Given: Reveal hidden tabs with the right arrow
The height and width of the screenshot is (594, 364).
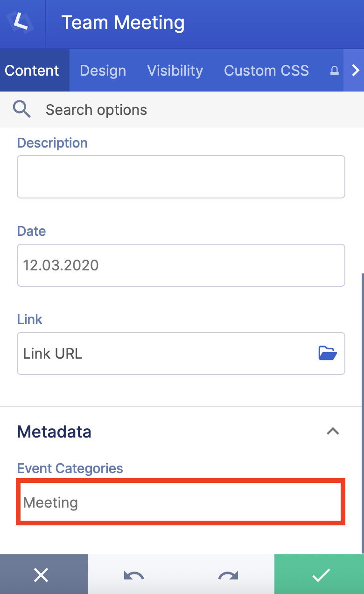Looking at the screenshot, I should click(x=356, y=71).
